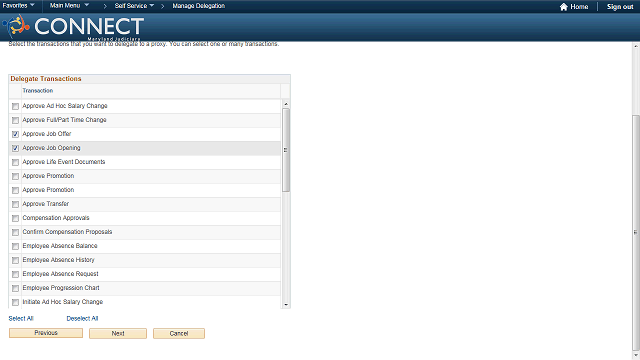Open the Main Menu dropdown
640x360 pixels.
[69, 5]
